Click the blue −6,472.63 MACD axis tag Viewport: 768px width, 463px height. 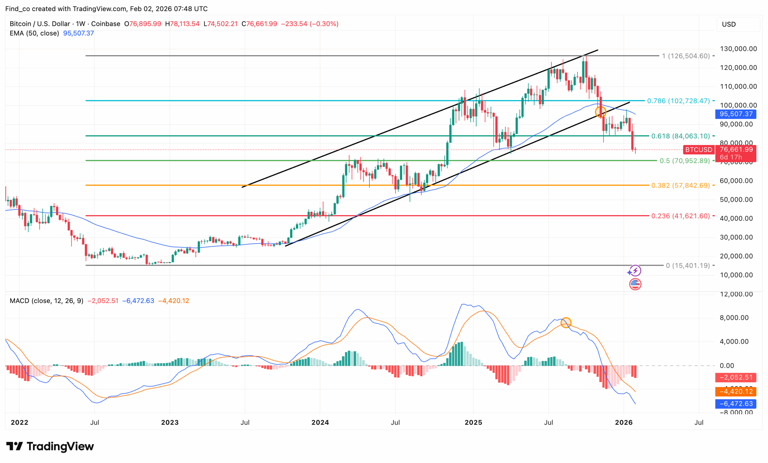pos(736,404)
